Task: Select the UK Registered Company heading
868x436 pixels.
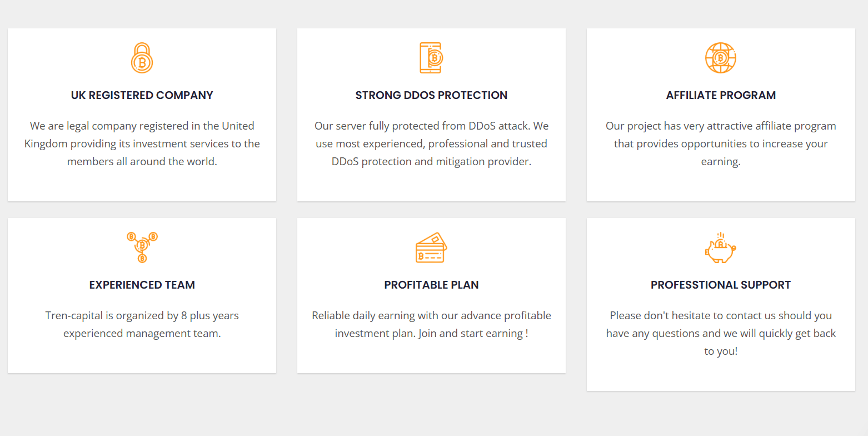Action: [x=142, y=95]
